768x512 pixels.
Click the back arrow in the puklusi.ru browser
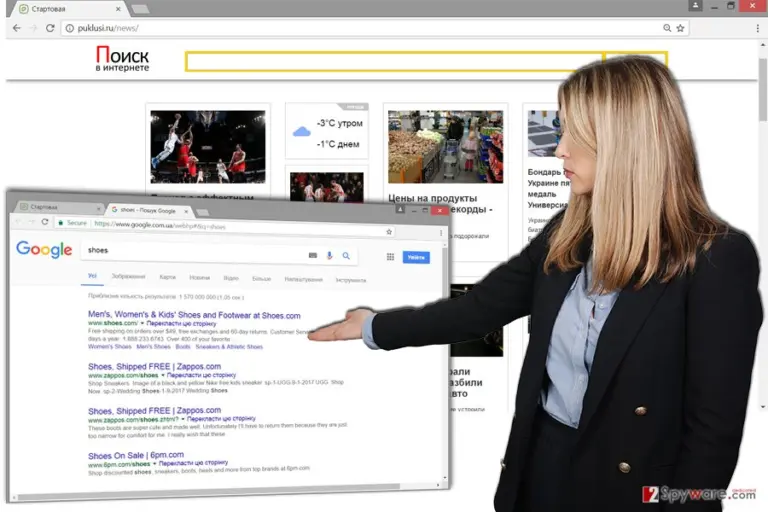point(17,28)
